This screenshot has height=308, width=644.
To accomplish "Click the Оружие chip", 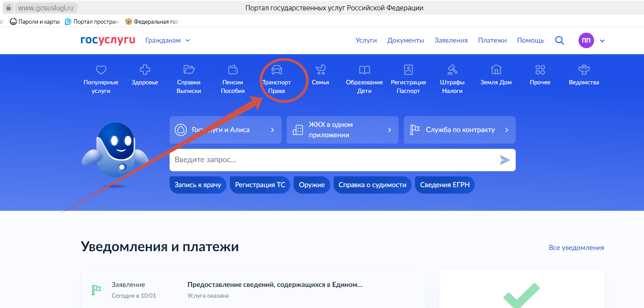I will [312, 185].
